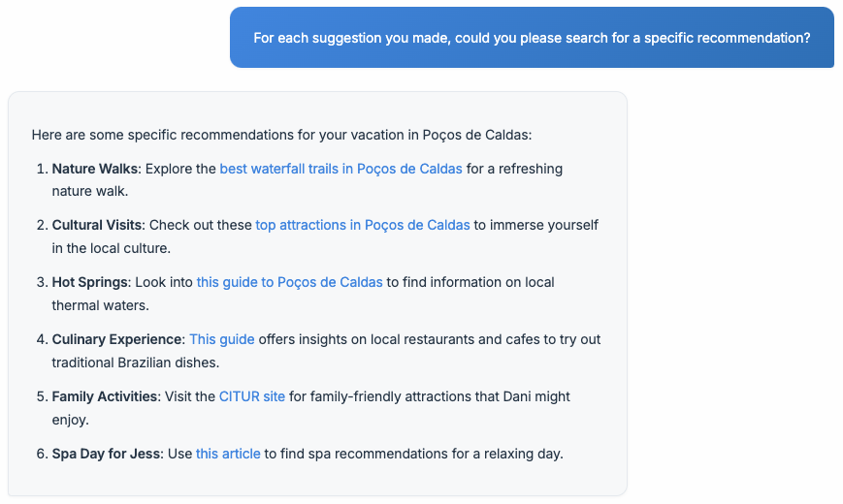Click the bold 'Family Activities' label

point(105,396)
